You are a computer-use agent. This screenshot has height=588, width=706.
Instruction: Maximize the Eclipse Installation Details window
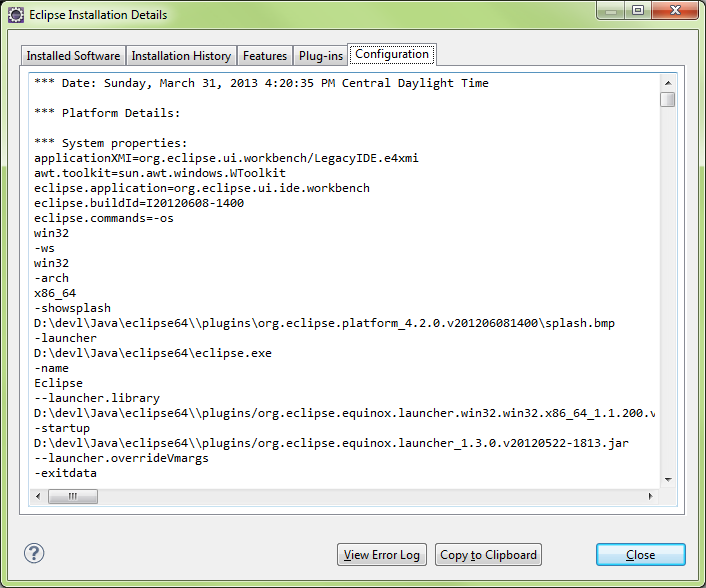(636, 11)
